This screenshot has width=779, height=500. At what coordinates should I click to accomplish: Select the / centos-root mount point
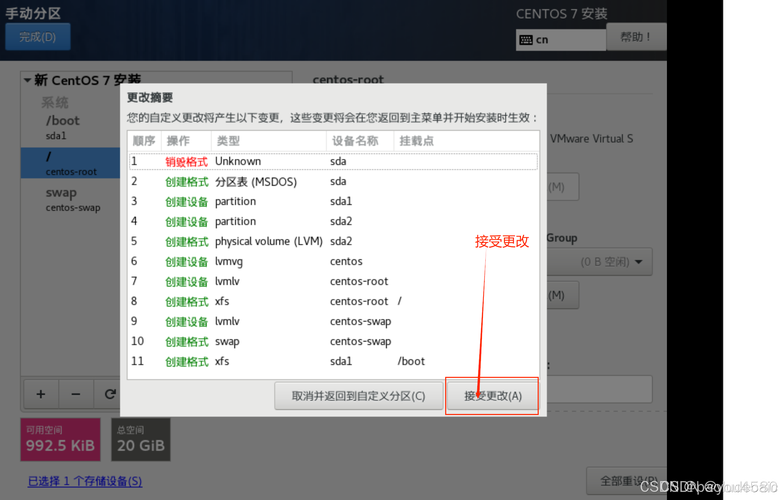click(71, 163)
